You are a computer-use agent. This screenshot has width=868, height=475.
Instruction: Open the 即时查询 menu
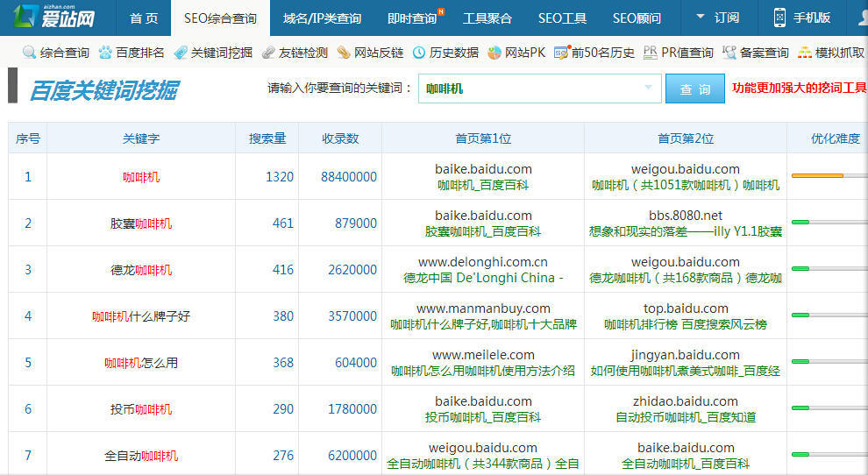pyautogui.click(x=412, y=18)
